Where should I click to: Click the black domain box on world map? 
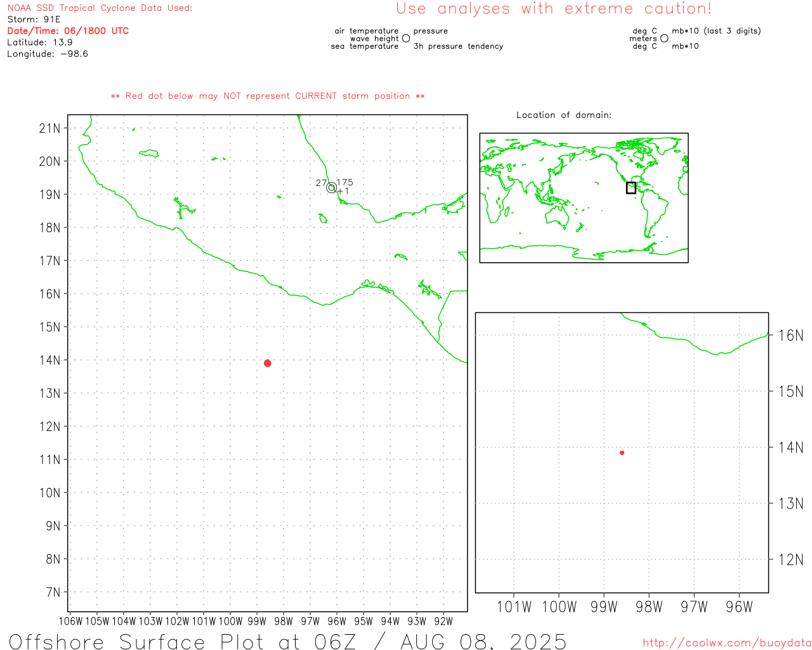(x=631, y=188)
